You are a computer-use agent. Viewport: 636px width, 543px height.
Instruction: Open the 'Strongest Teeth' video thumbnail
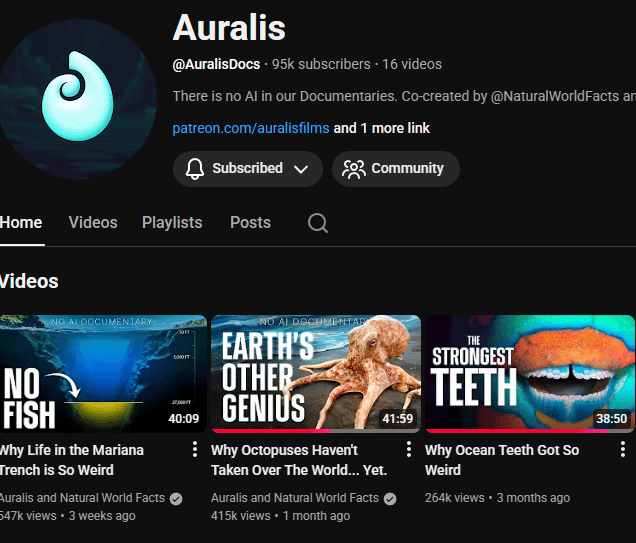pyautogui.click(x=530, y=373)
